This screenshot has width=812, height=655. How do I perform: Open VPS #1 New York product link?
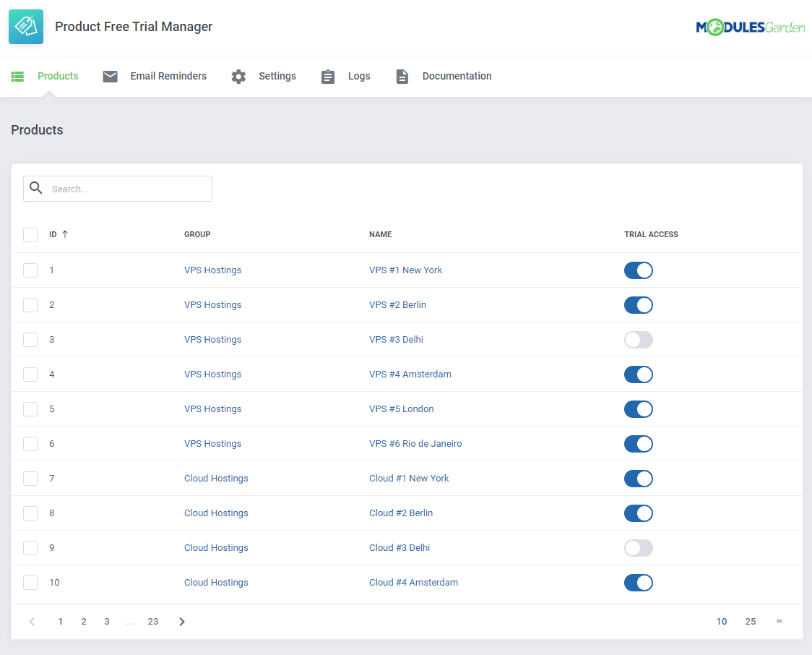[405, 270]
